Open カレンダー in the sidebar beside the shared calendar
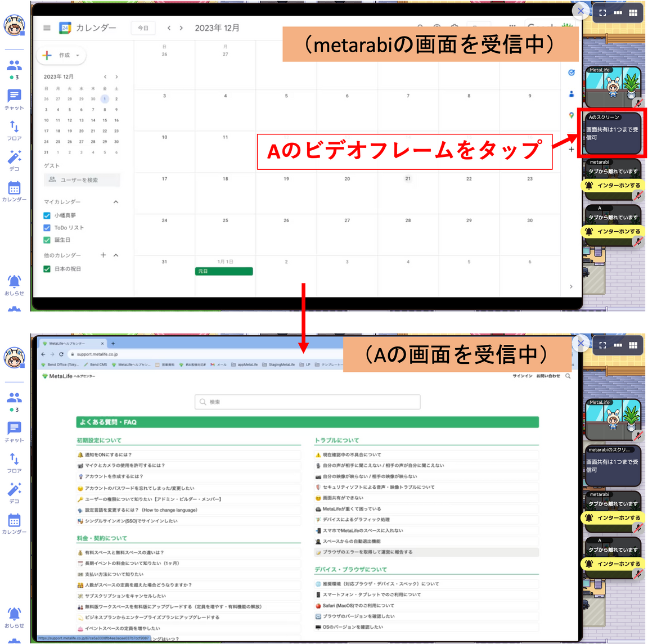648x644 pixels. click(x=14, y=191)
